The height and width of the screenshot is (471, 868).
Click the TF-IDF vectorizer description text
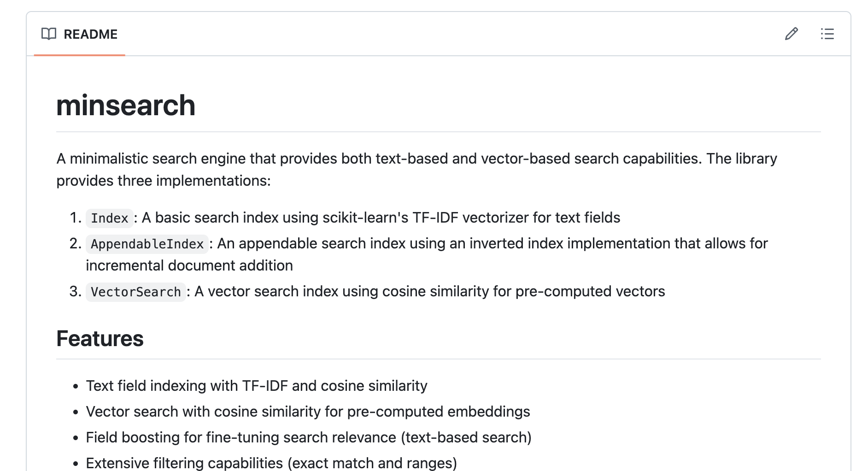pyautogui.click(x=381, y=218)
